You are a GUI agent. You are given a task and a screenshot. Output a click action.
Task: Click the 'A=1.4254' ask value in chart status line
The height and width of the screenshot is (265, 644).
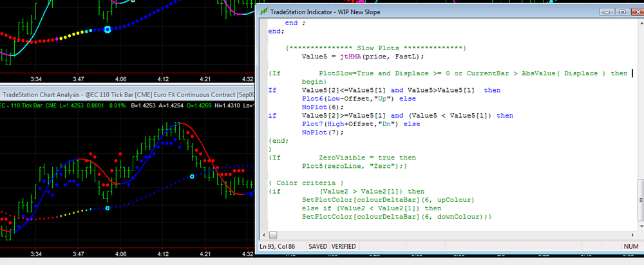[171, 106]
